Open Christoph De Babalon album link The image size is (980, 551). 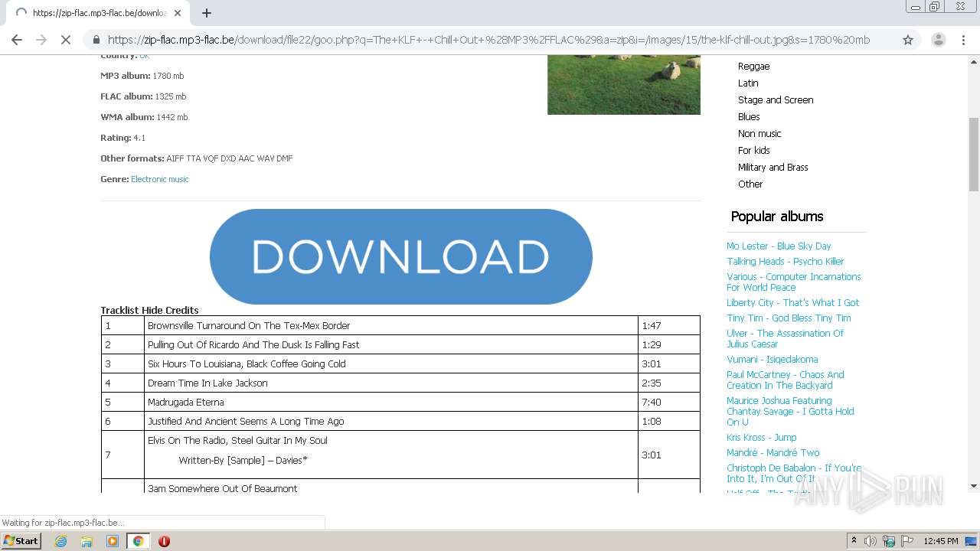point(793,474)
